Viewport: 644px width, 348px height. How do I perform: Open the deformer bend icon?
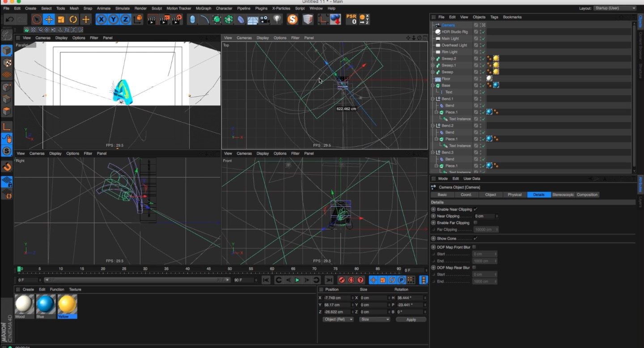(241, 19)
